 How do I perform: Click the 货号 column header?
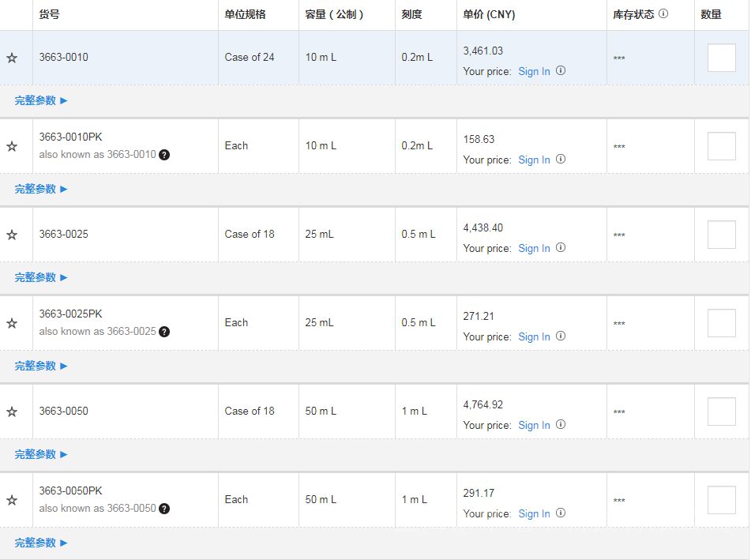49,14
